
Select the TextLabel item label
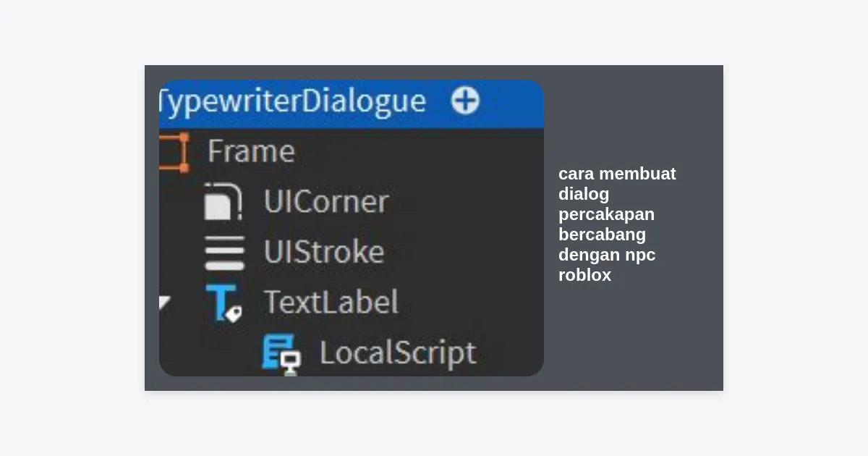tap(331, 303)
